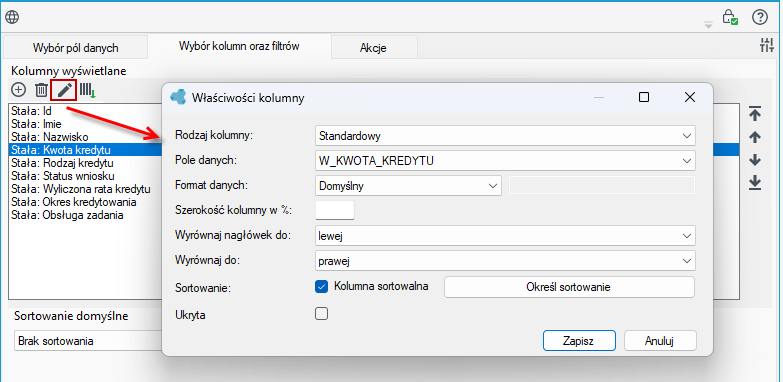Click the disabled format text field
Screen dimensions: 783x382
[602, 185]
